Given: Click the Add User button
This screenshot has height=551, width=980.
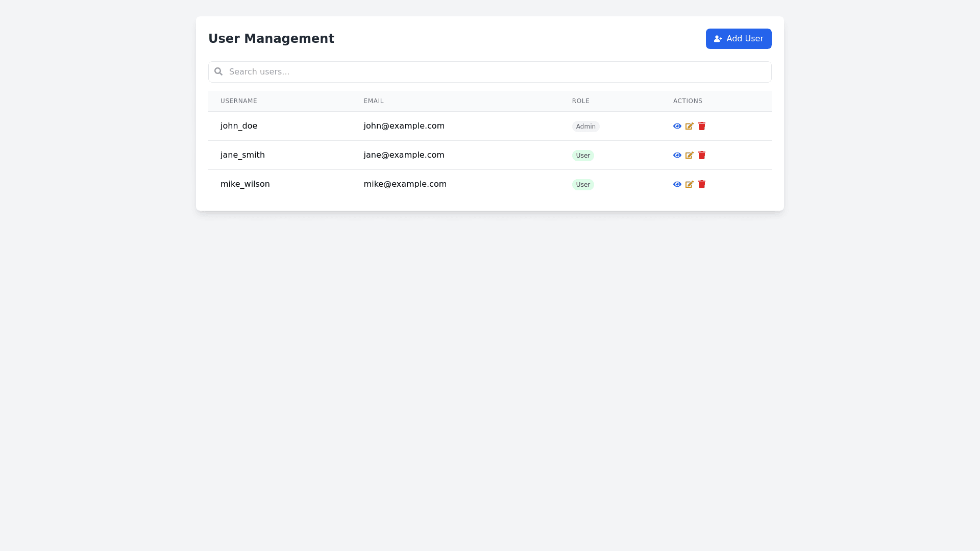Looking at the screenshot, I should tap(738, 39).
